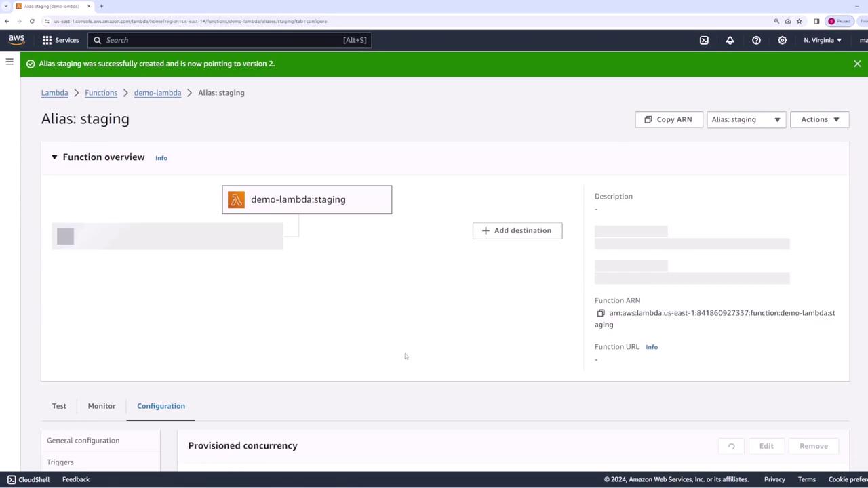This screenshot has width=868, height=488.
Task: Dismiss the green success banner
Action: click(857, 64)
